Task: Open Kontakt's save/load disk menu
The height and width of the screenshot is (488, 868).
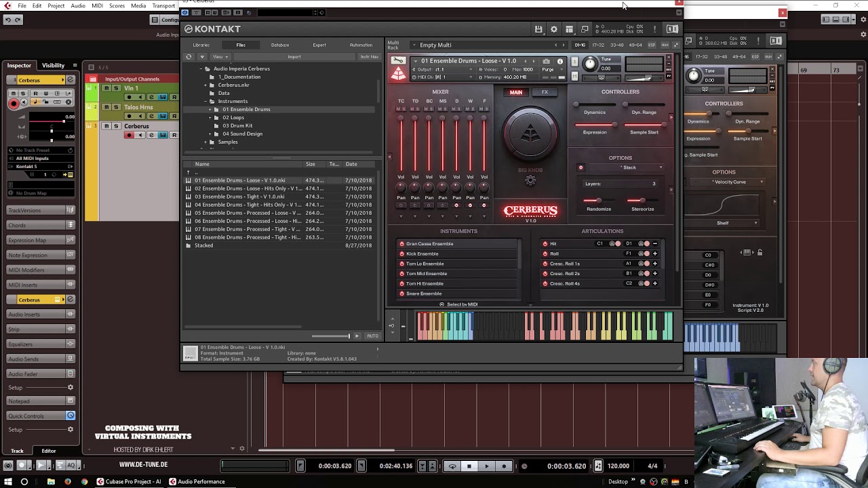Action: pos(538,29)
